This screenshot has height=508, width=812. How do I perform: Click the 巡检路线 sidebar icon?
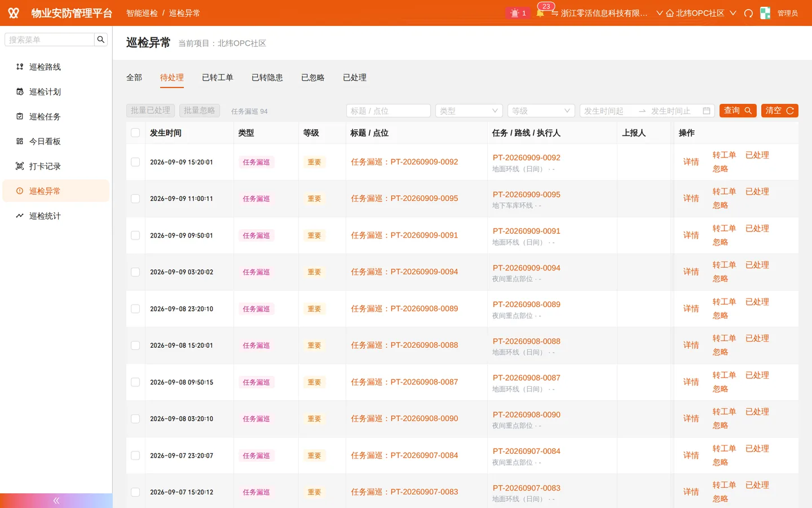point(20,67)
